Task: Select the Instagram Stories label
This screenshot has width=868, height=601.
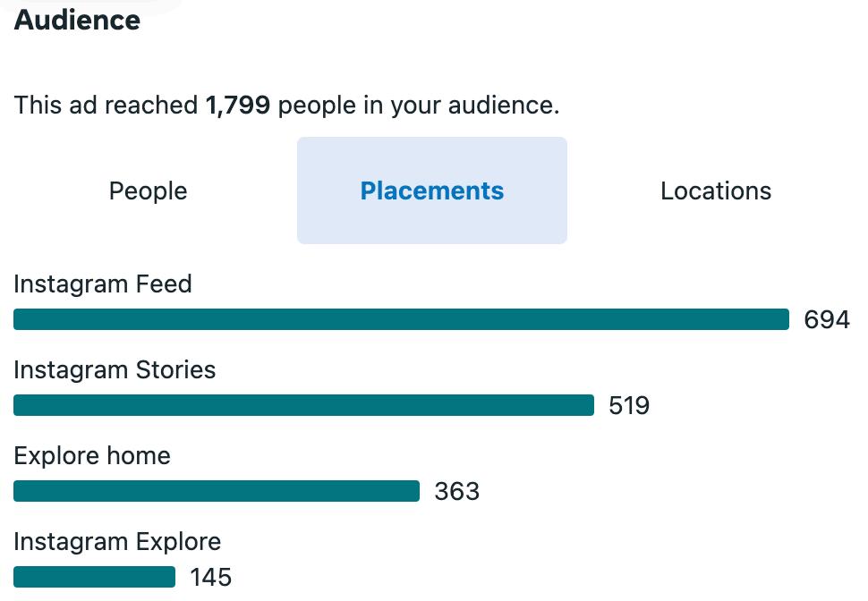Action: (115, 370)
